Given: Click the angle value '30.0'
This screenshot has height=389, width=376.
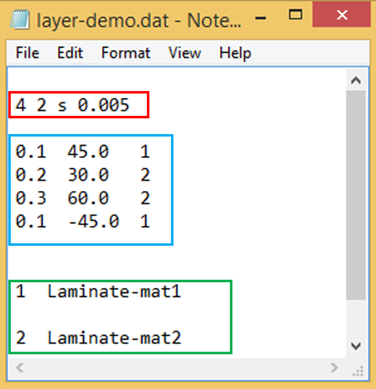Looking at the screenshot, I should point(88,175).
